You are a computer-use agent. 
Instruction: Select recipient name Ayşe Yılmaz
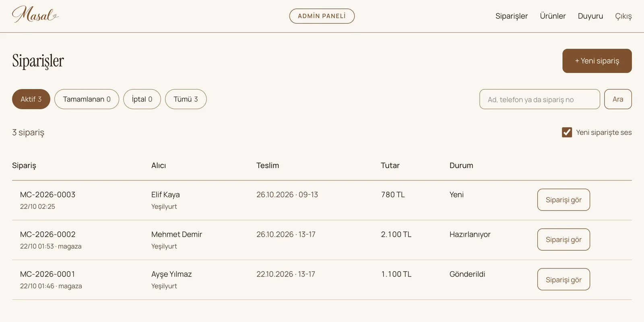click(171, 275)
